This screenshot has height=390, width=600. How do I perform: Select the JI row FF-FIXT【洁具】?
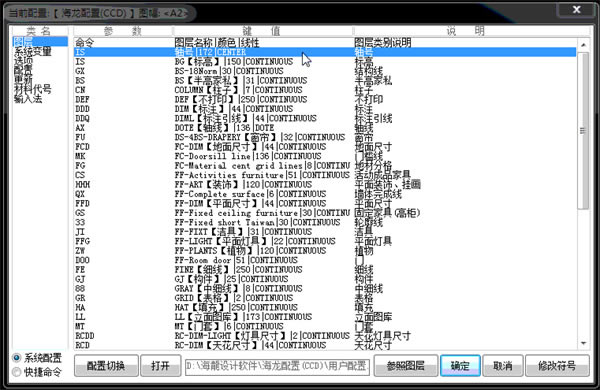[325, 232]
